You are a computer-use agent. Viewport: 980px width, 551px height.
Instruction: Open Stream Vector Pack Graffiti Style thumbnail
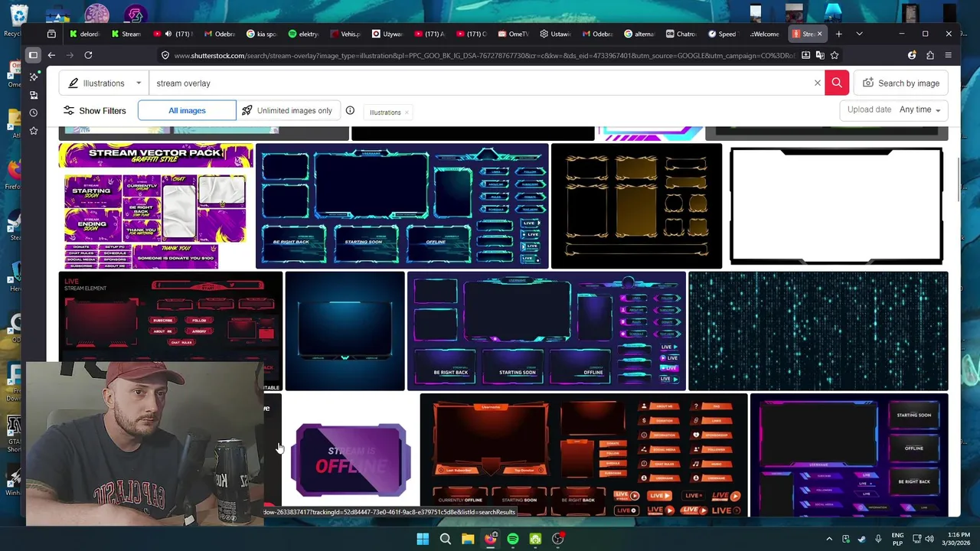155,206
